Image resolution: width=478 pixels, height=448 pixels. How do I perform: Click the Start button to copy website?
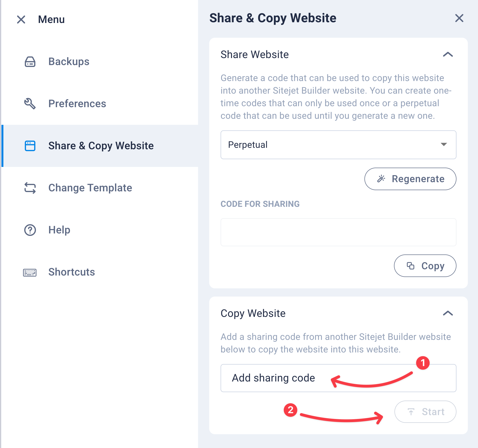click(x=425, y=412)
